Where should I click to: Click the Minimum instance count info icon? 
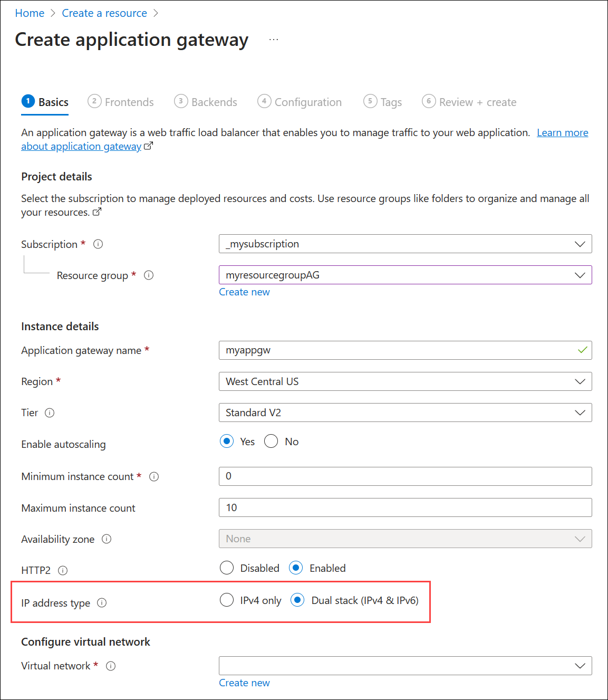coord(153,476)
